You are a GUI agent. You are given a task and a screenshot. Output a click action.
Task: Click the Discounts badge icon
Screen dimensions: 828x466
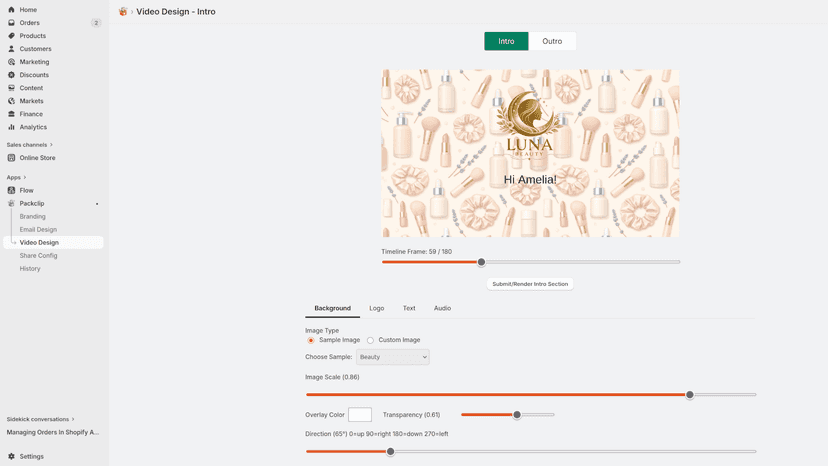coord(11,75)
